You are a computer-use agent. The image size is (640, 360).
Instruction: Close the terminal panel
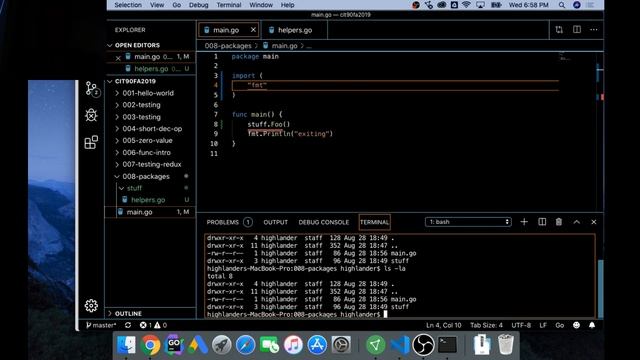point(594,222)
